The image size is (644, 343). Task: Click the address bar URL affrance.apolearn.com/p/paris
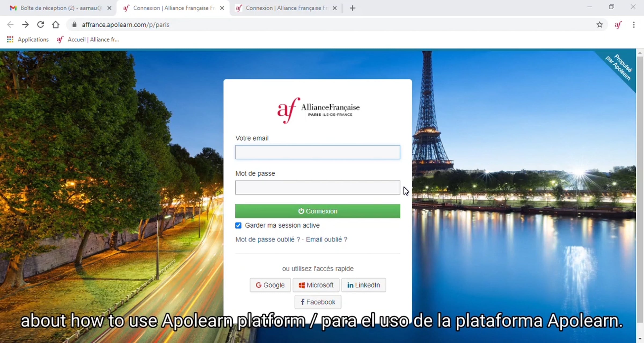[126, 25]
